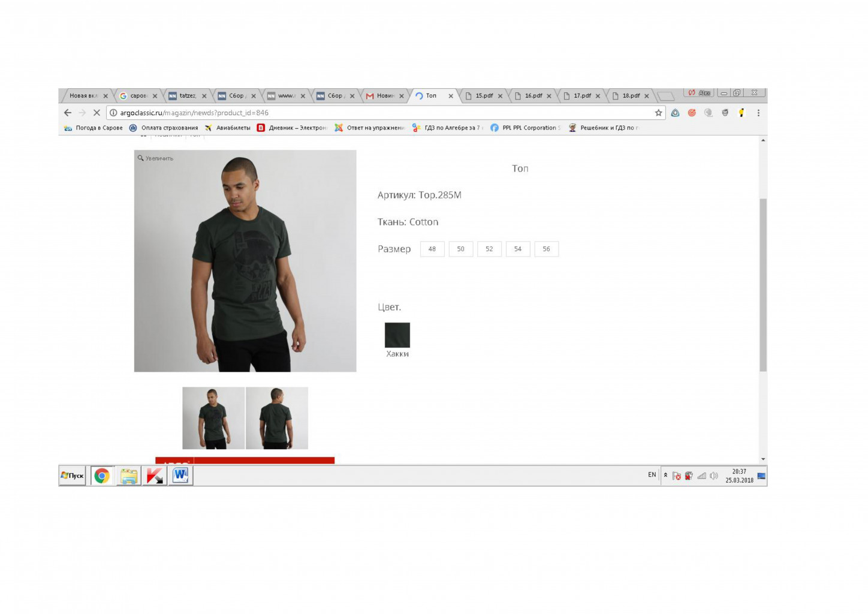Image resolution: width=868 pixels, height=614 pixels.
Task: Switch to the Google саров tab
Action: pos(138,96)
